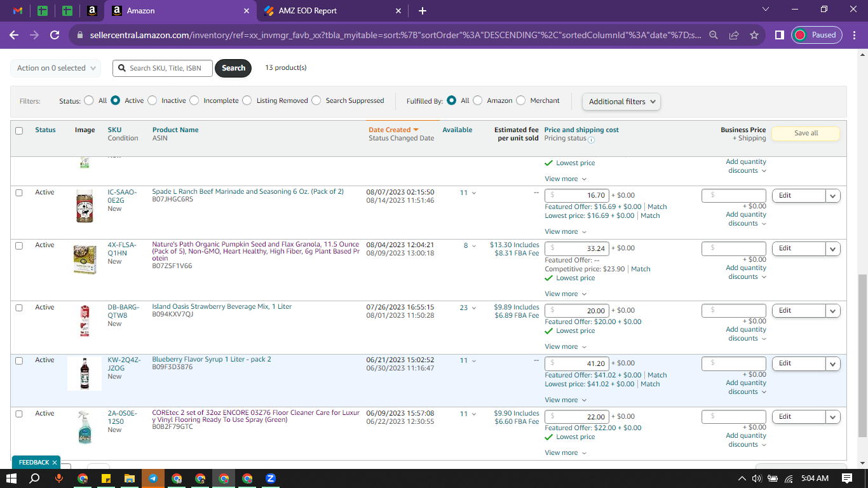Screen dimensions: 868x488
Task: Open the volume control in system tray
Action: (x=757, y=478)
